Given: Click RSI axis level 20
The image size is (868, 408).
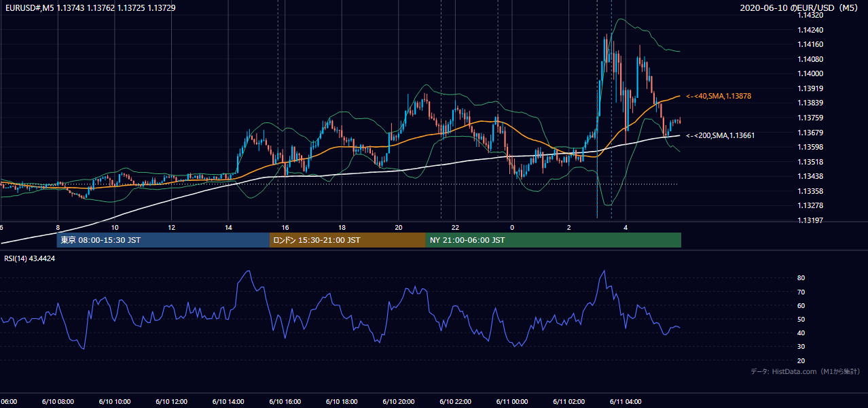Looking at the screenshot, I should (801, 360).
